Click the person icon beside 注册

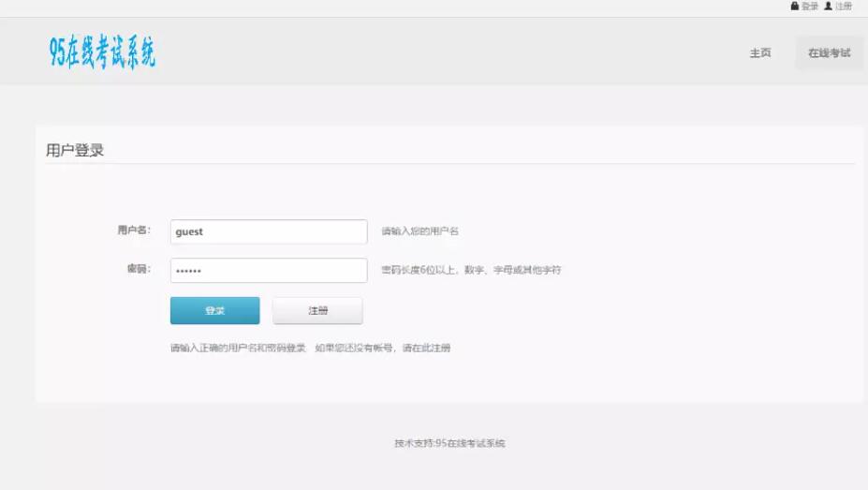click(828, 7)
